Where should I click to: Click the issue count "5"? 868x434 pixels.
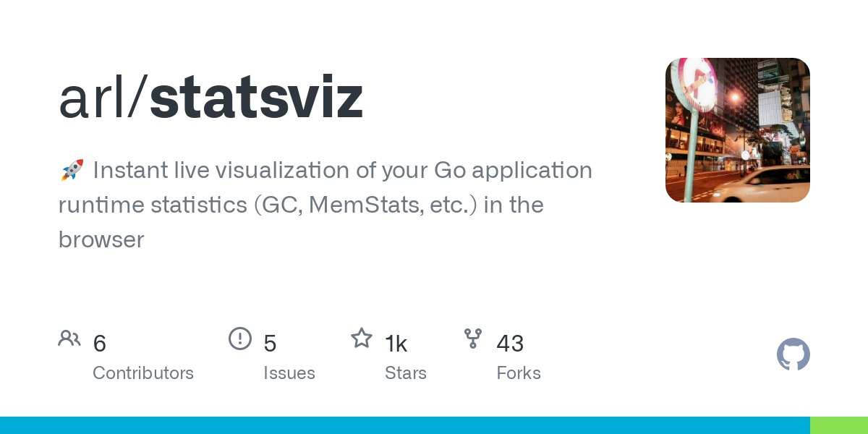point(270,344)
